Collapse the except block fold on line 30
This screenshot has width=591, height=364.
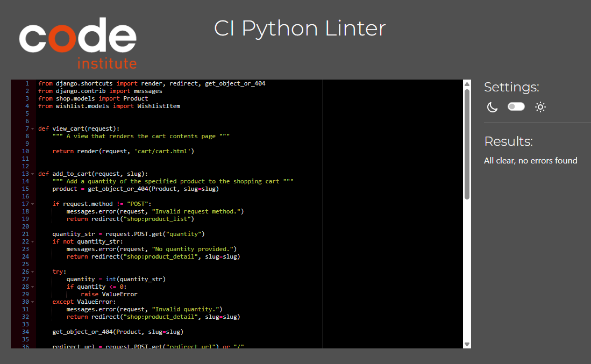tap(33, 302)
